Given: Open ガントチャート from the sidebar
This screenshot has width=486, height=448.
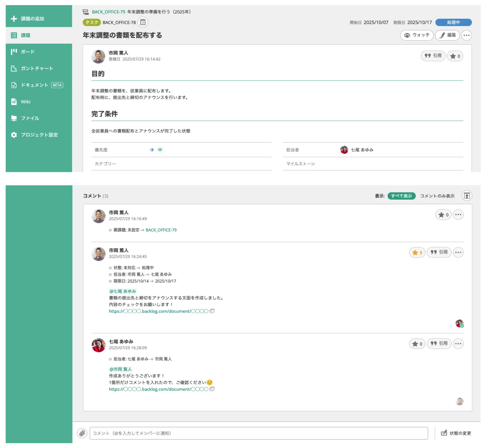Looking at the screenshot, I should coord(39,69).
